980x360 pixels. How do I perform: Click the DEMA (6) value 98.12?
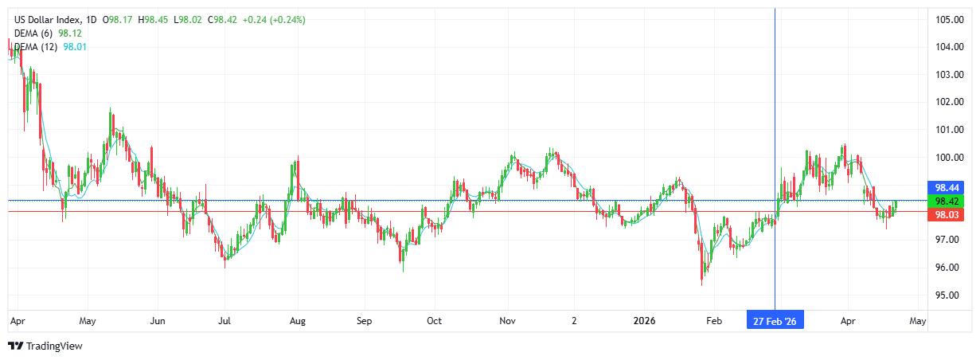point(70,33)
